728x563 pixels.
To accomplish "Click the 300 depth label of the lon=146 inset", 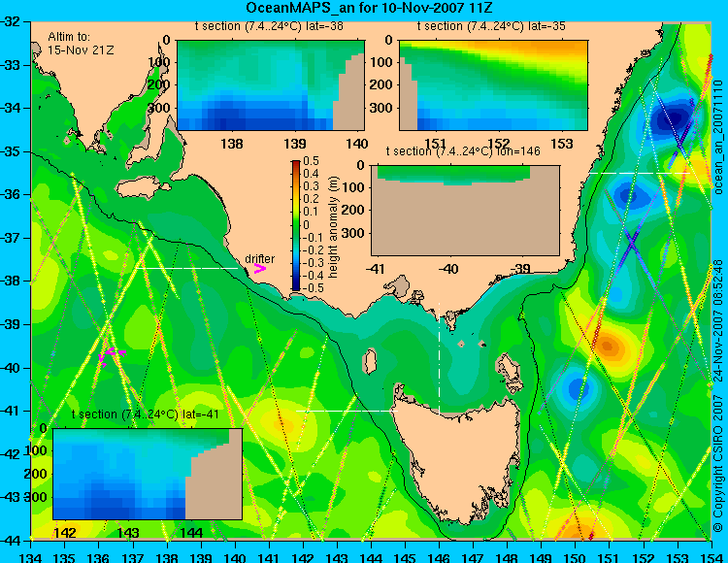I will point(354,233).
